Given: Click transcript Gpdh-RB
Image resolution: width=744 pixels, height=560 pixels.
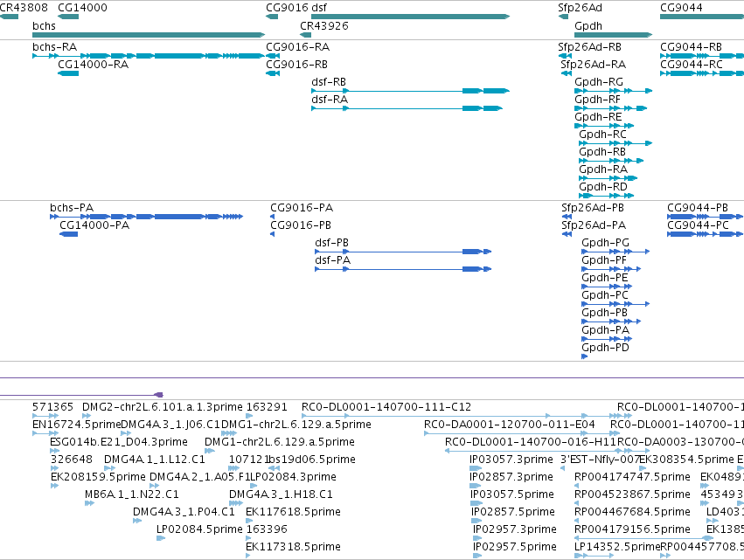Looking at the screenshot, I should click(611, 161).
